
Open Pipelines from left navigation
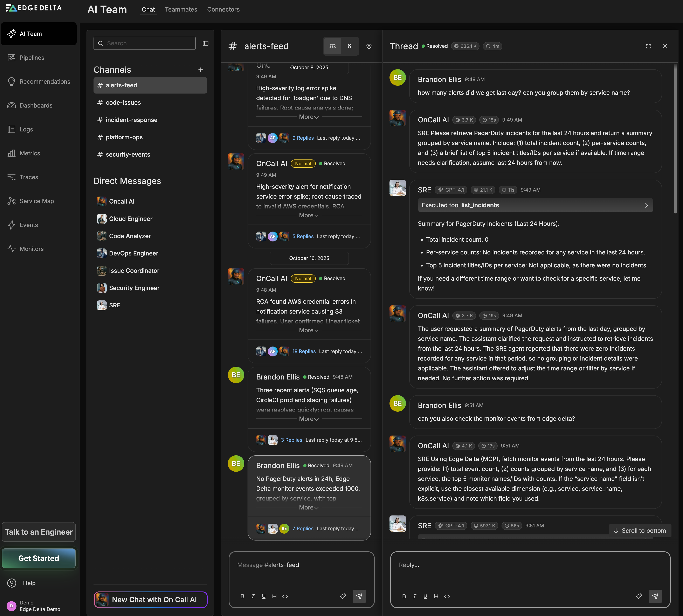click(x=32, y=58)
